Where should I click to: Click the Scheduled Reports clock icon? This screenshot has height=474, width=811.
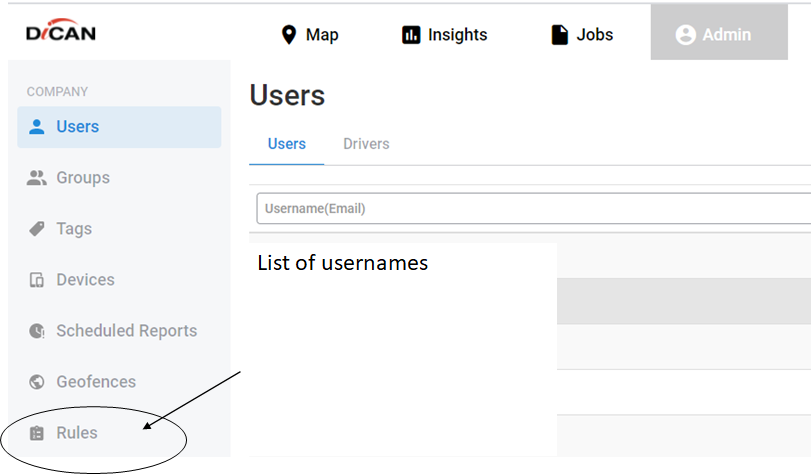click(37, 331)
